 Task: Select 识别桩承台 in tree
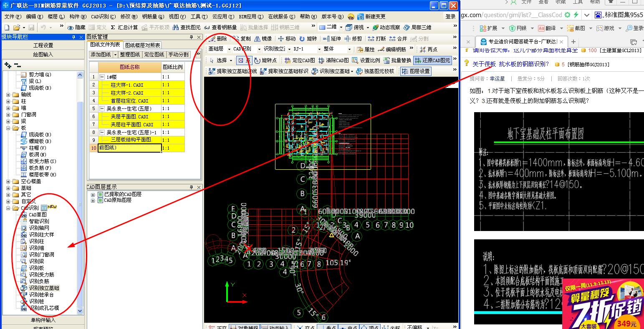point(41,294)
